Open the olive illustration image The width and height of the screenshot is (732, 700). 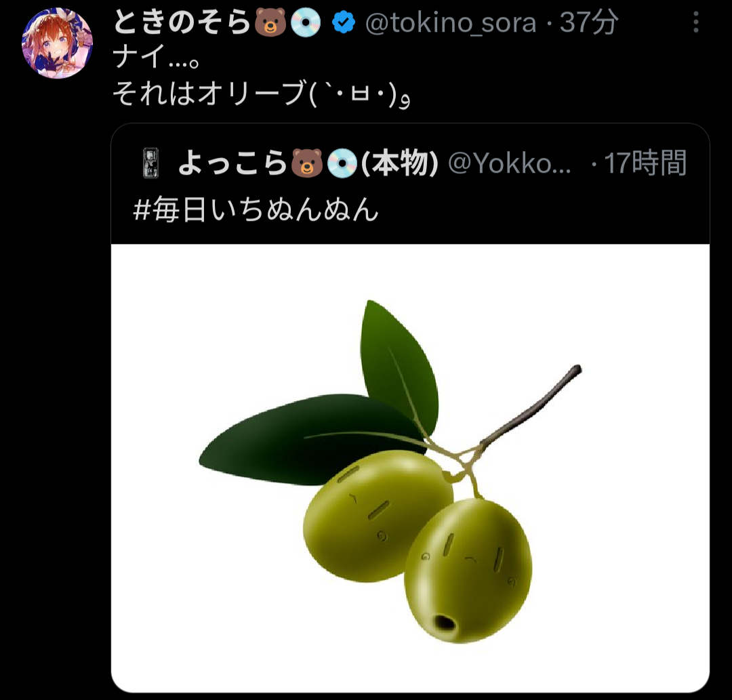pos(410,468)
